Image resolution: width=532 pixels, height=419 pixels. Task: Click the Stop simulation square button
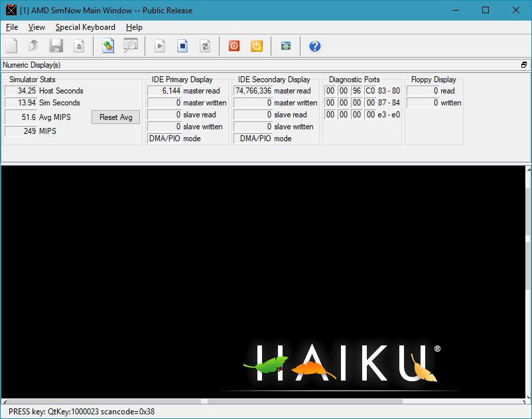(182, 46)
